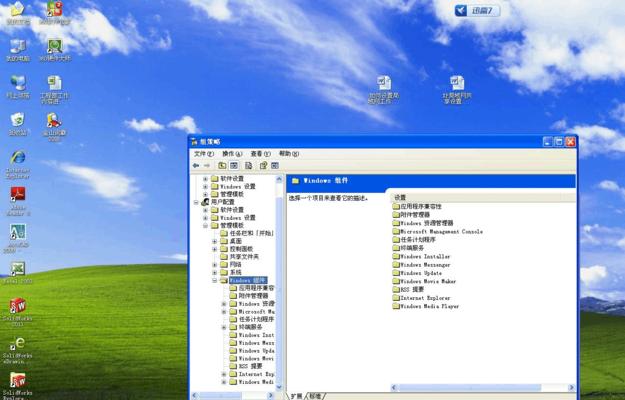Click the Up One Level folder toolbar icon

222,165
